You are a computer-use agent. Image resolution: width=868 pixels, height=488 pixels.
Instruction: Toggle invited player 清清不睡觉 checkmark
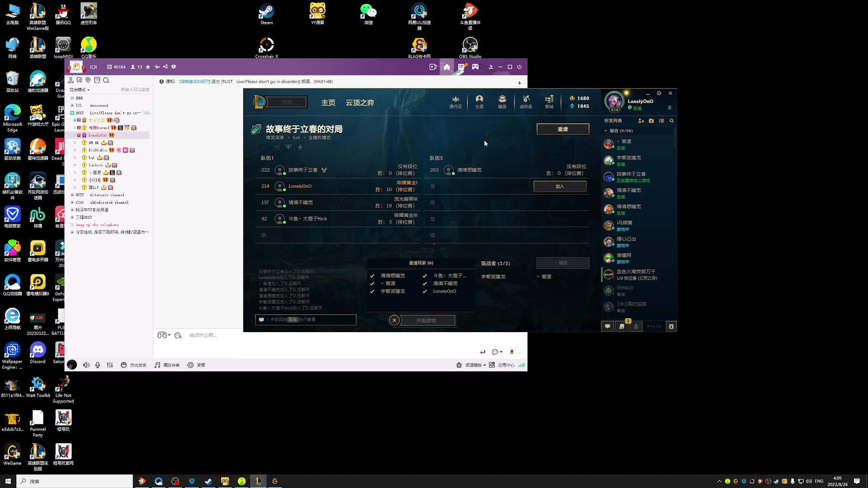click(425, 283)
